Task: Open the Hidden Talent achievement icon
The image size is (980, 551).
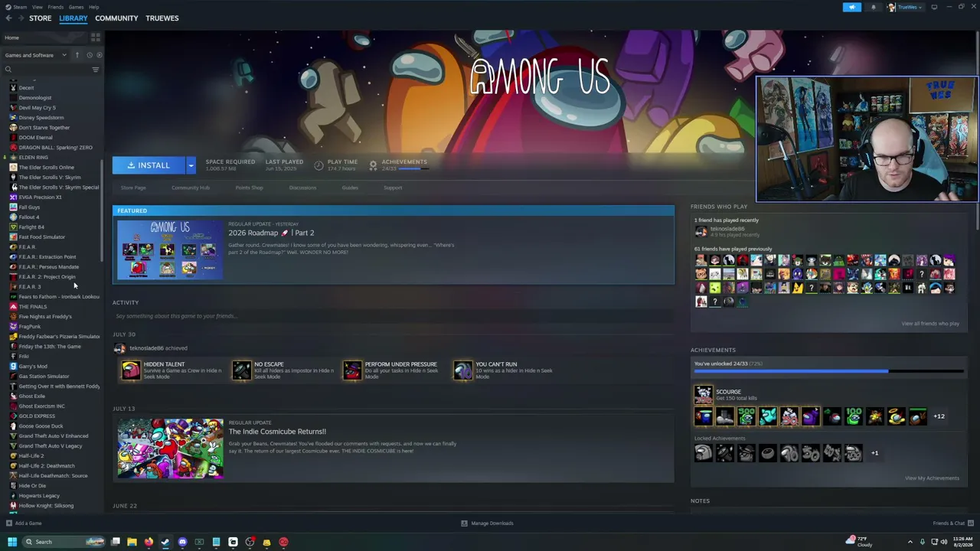Action: [x=131, y=370]
